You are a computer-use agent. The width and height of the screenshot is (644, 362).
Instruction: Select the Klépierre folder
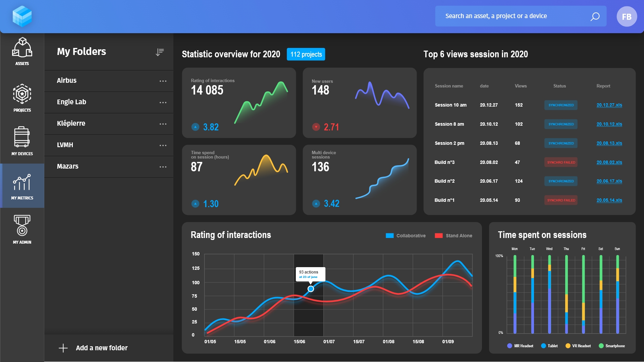click(71, 123)
